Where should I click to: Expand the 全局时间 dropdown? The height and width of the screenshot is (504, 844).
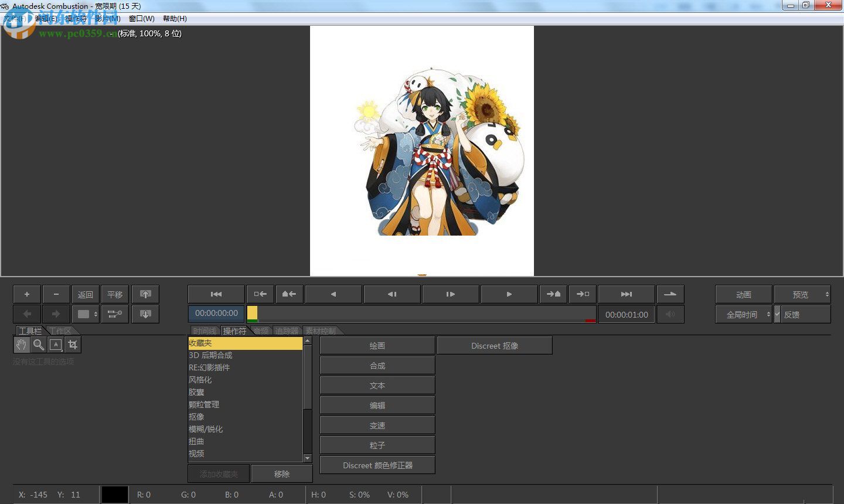(743, 315)
